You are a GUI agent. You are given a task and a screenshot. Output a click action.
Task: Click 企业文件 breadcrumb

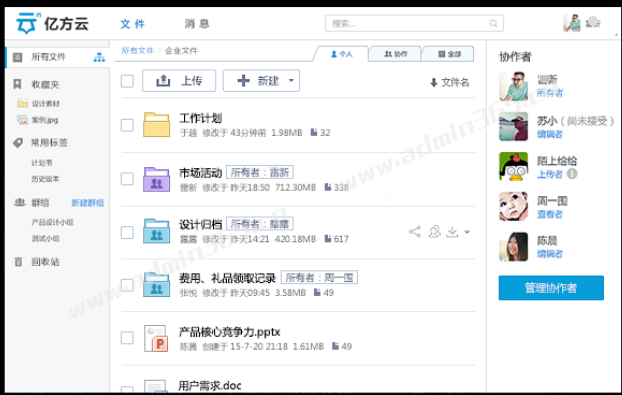pyautogui.click(x=181, y=50)
